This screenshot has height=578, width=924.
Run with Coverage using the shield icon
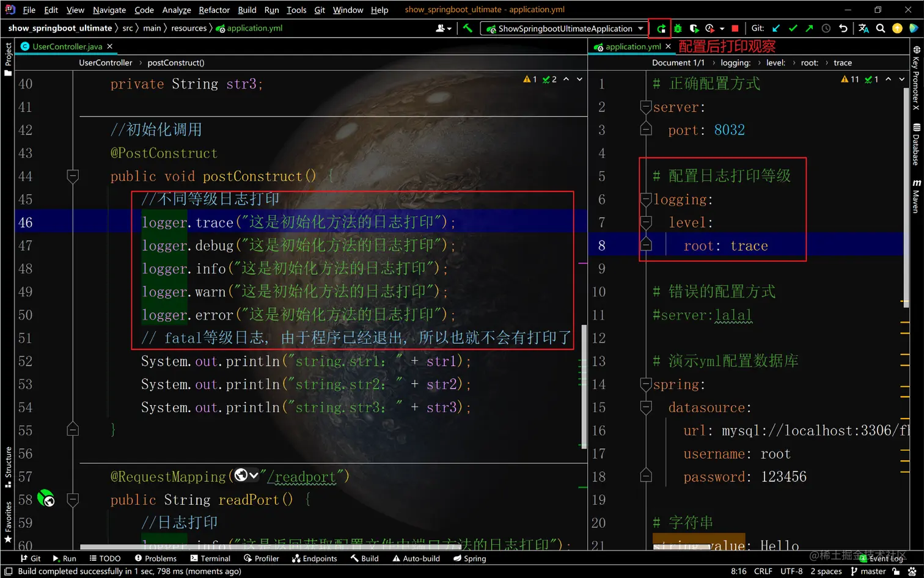(x=694, y=28)
